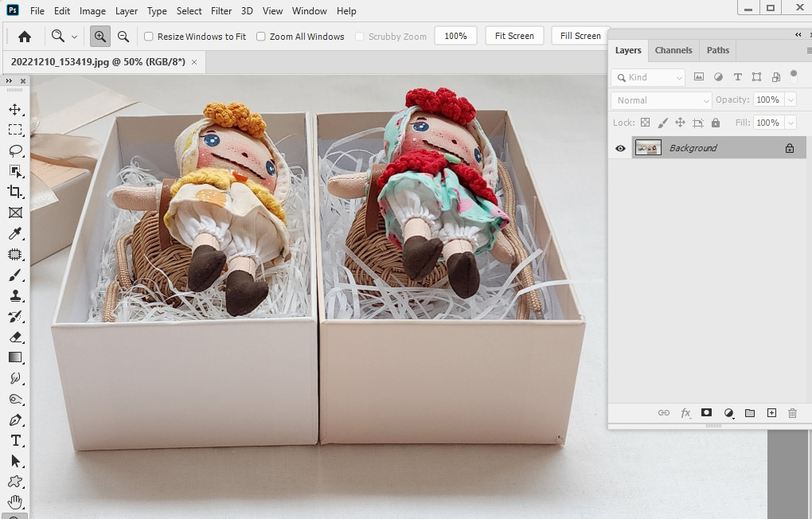
Task: Switch to the Paths tab
Action: pyautogui.click(x=718, y=50)
